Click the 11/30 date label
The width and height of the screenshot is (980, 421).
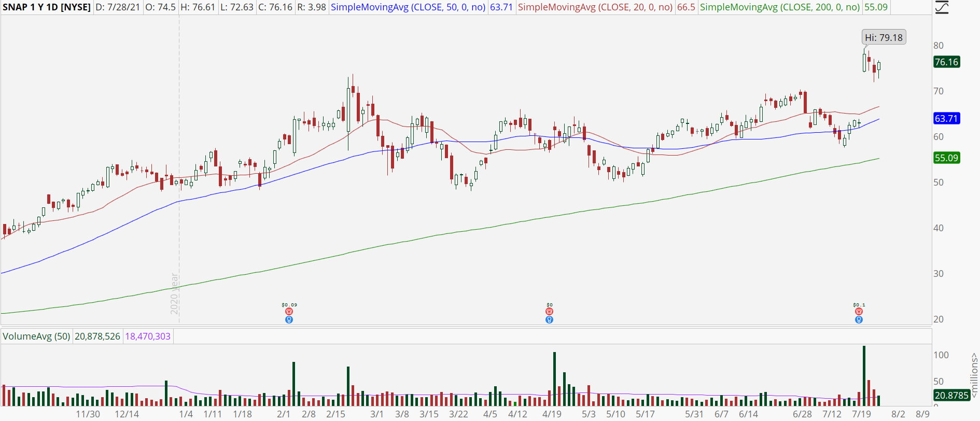88,414
